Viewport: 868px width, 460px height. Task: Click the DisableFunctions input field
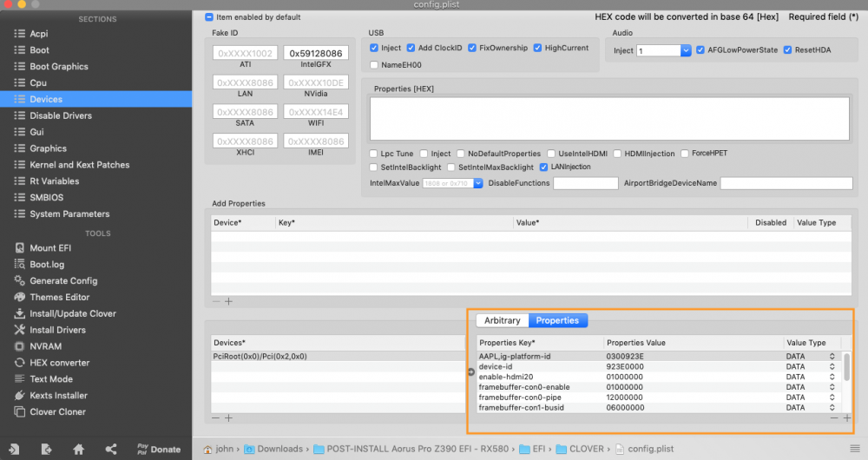(x=586, y=183)
